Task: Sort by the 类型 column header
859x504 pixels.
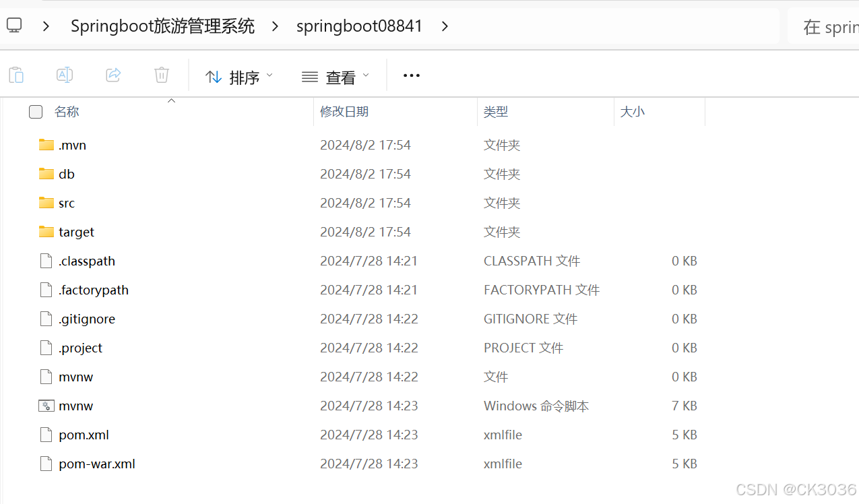Action: click(496, 112)
